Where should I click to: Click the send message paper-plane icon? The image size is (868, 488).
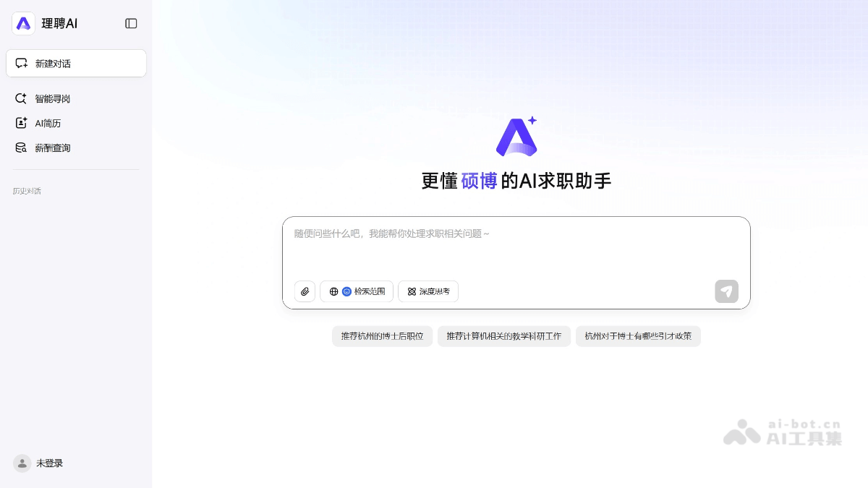(x=726, y=291)
